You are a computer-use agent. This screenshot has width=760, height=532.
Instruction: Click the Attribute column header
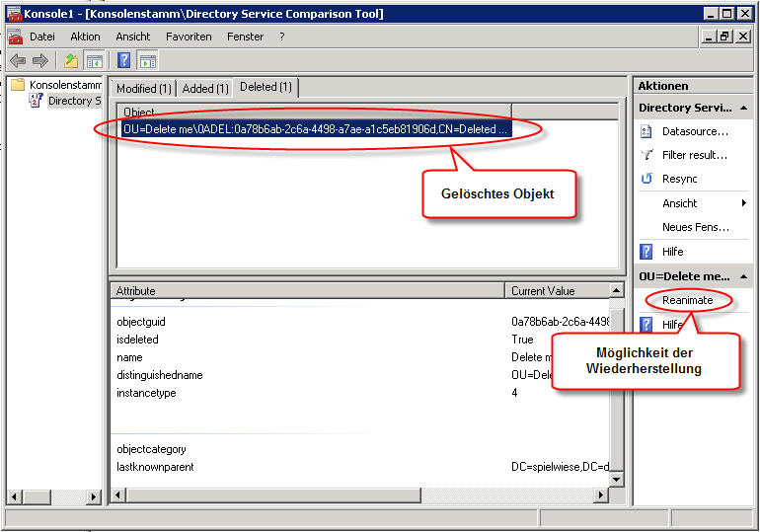point(308,291)
